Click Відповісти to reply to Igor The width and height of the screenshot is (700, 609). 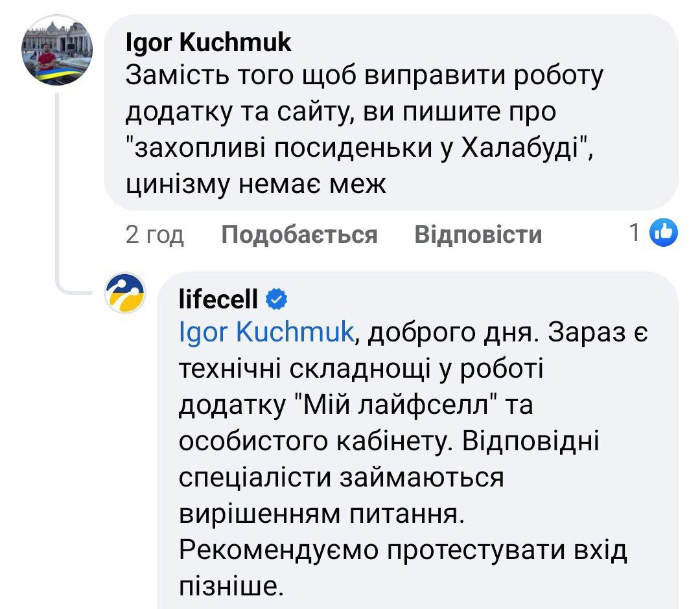coord(480,236)
